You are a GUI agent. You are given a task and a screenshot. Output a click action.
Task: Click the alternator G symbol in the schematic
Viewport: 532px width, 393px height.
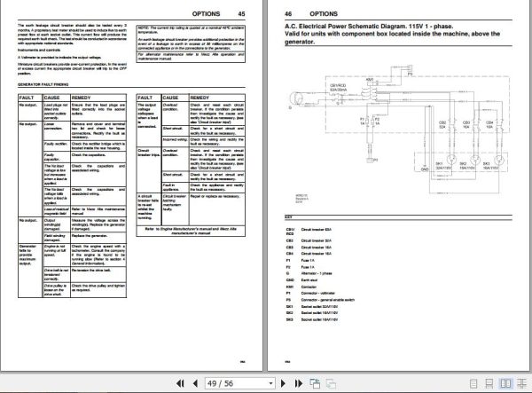click(296, 98)
